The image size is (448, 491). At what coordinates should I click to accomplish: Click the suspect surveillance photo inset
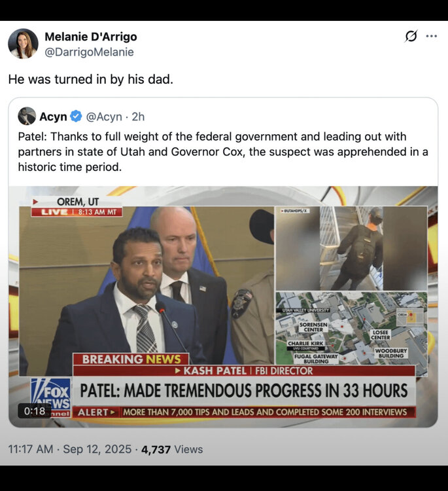pyautogui.click(x=351, y=248)
